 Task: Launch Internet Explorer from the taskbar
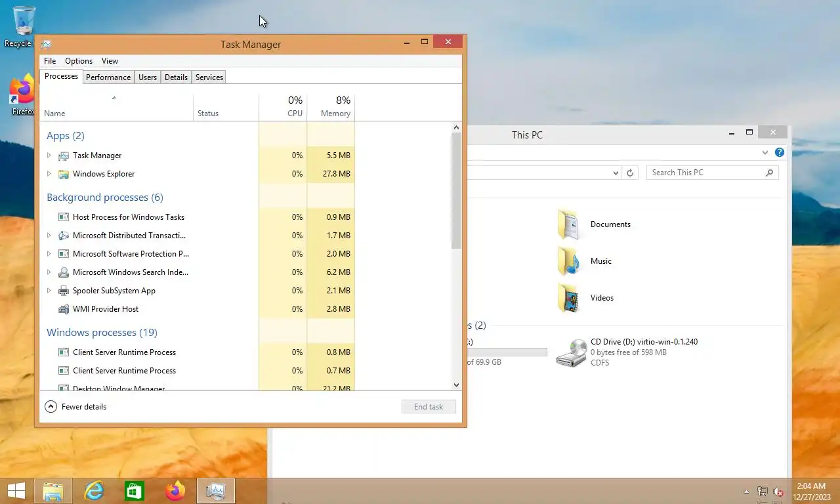[x=94, y=491]
